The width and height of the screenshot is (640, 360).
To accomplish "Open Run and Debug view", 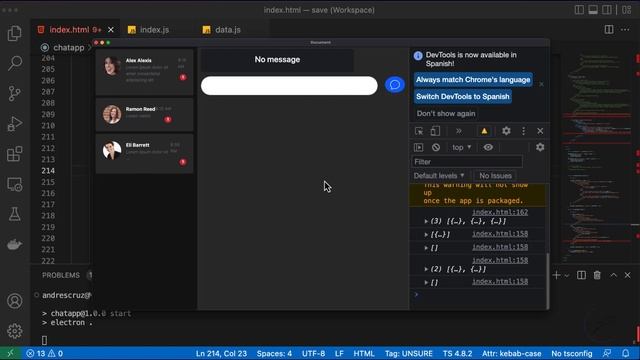I will [x=15, y=124].
